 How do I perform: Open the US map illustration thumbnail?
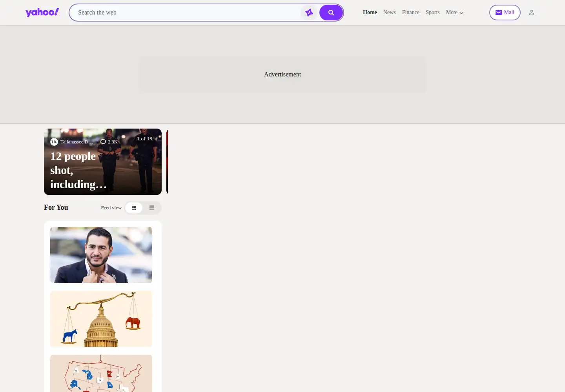pos(101,373)
